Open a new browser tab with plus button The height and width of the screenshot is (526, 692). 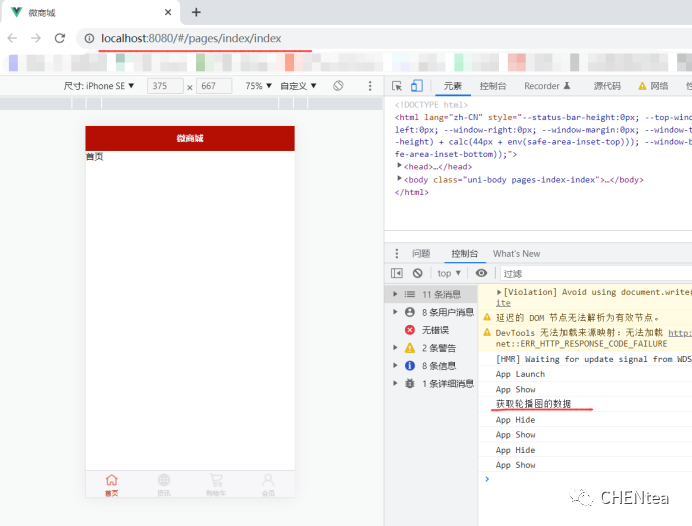[196, 12]
